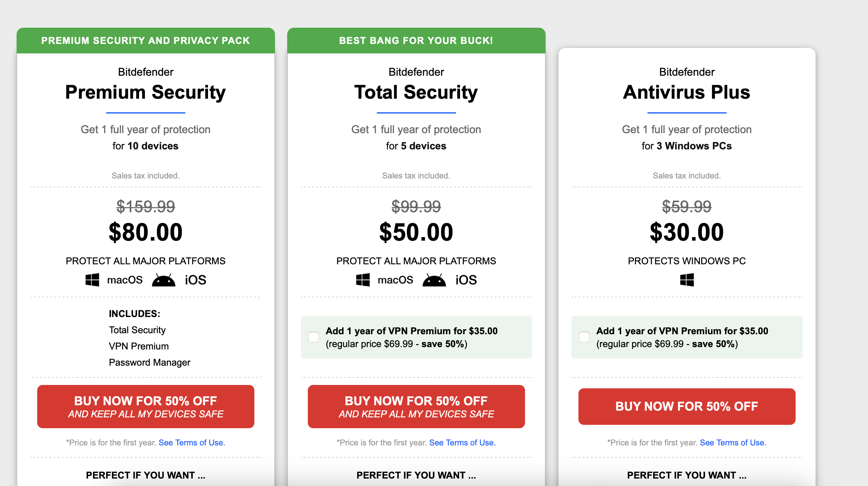Open Terms of Use under Premium Security
868x486 pixels.
click(x=191, y=442)
